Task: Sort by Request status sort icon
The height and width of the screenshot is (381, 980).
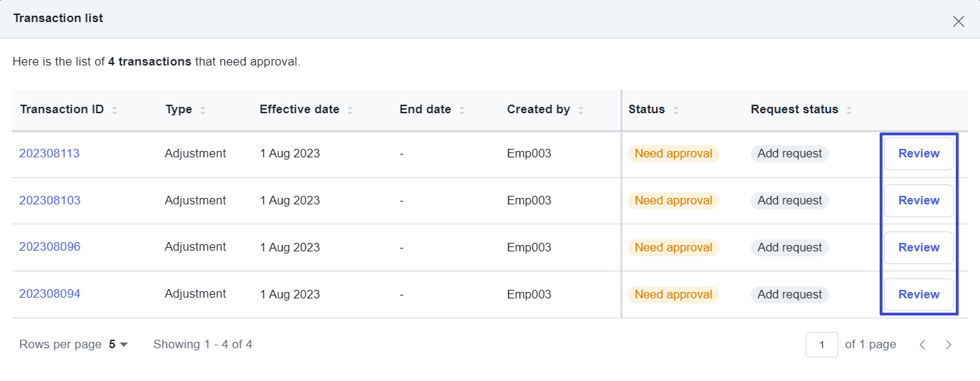Action: [x=849, y=110]
